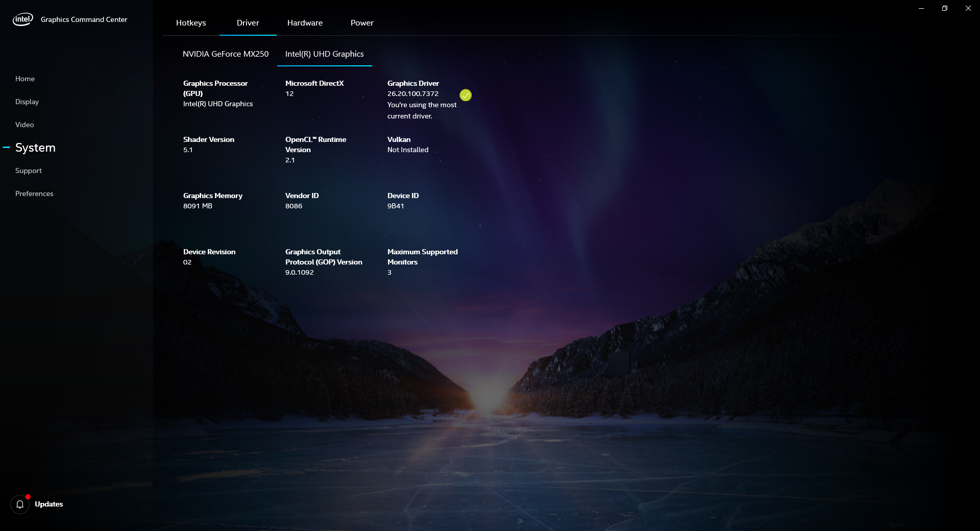This screenshot has height=531, width=980.
Task: Minimize the Graphics Command Center window
Action: [921, 8]
